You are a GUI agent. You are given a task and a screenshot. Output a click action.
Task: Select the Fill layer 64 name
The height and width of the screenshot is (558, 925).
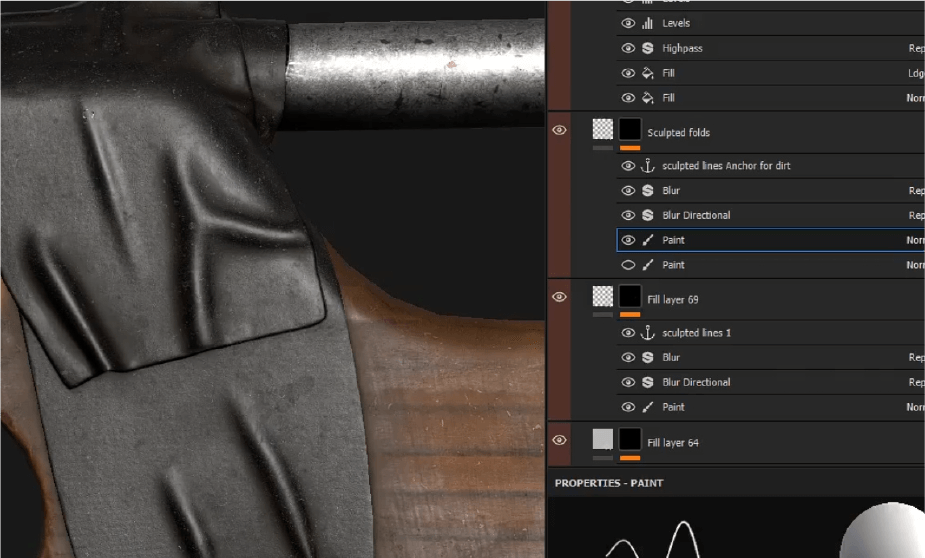coord(673,443)
